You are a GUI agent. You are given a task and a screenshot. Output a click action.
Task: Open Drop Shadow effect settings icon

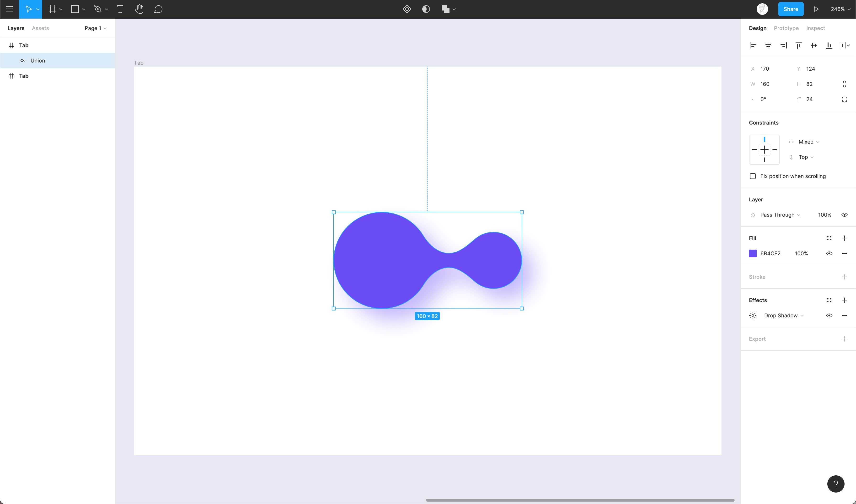coord(753,315)
